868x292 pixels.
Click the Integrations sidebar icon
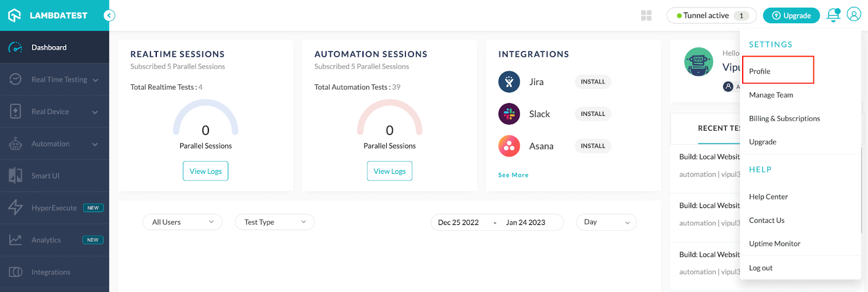tap(16, 272)
